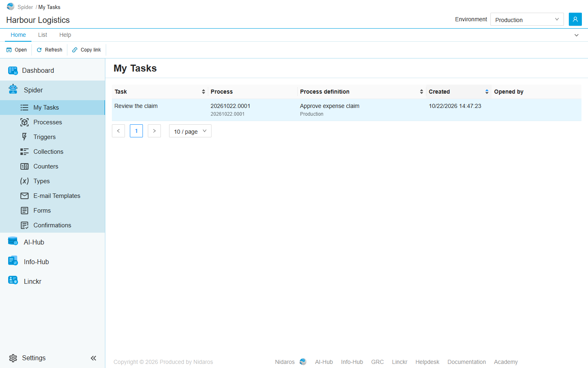588x368 pixels.
Task: Click the Spider robot icon in sidebar
Action: point(13,89)
